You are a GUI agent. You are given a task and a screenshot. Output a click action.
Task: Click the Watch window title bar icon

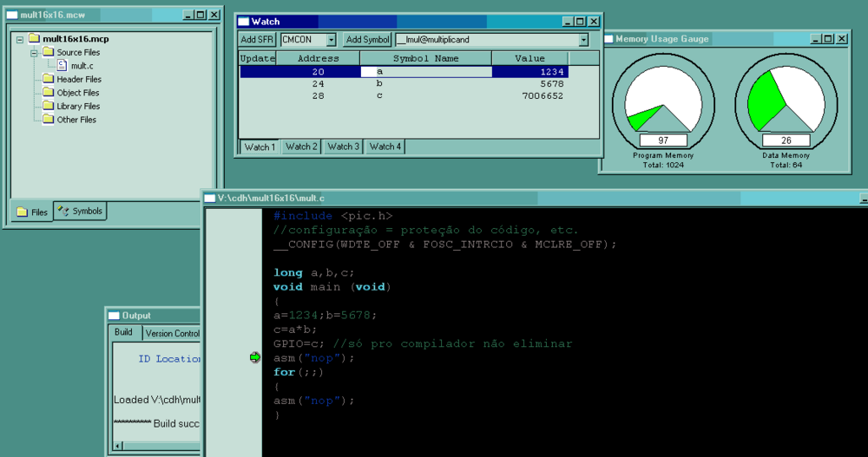pyautogui.click(x=244, y=22)
